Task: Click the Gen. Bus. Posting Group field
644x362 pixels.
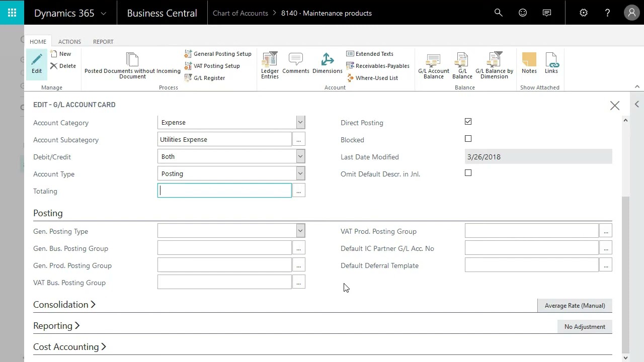Action: point(224,248)
